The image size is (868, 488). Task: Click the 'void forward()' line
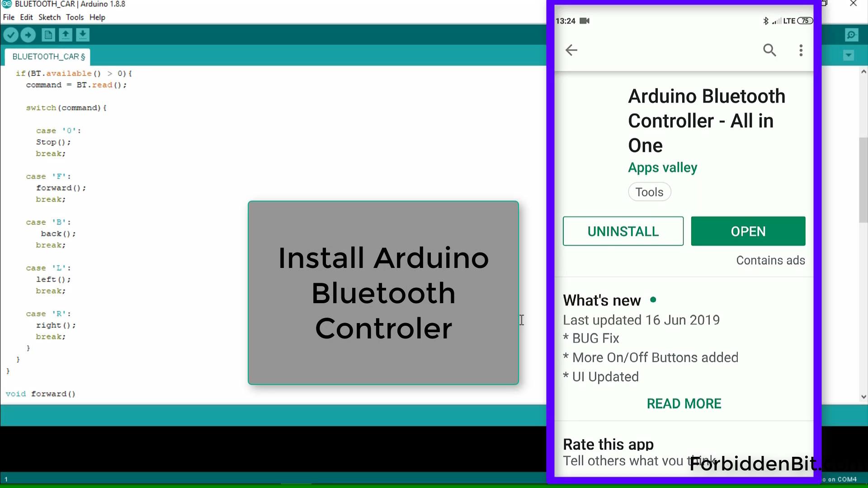41,394
